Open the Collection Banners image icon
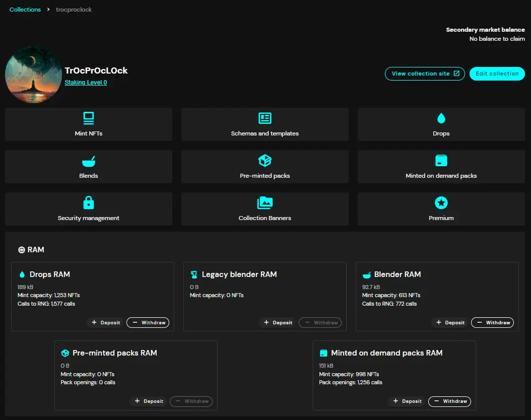Screen dimensions: 531x420 (x=265, y=203)
